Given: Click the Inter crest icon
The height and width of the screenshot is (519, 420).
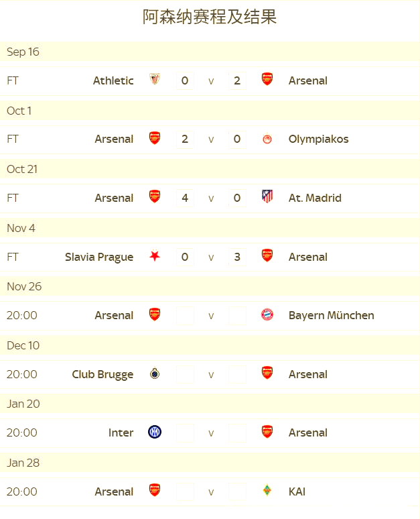Looking at the screenshot, I should [155, 432].
